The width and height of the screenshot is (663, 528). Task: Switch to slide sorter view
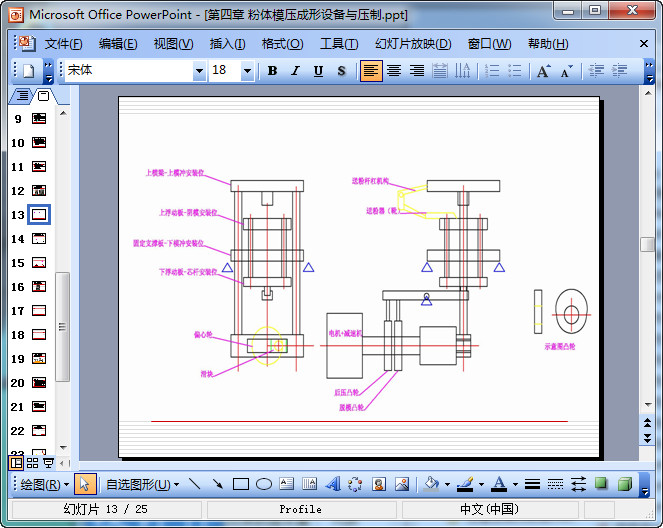[x=32, y=463]
